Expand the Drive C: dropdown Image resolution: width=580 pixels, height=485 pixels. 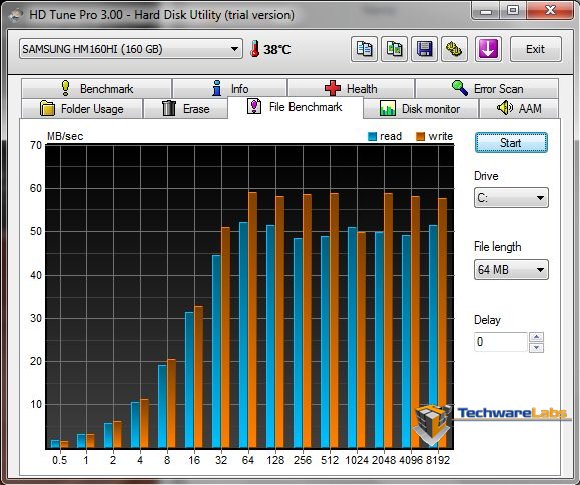(x=511, y=198)
